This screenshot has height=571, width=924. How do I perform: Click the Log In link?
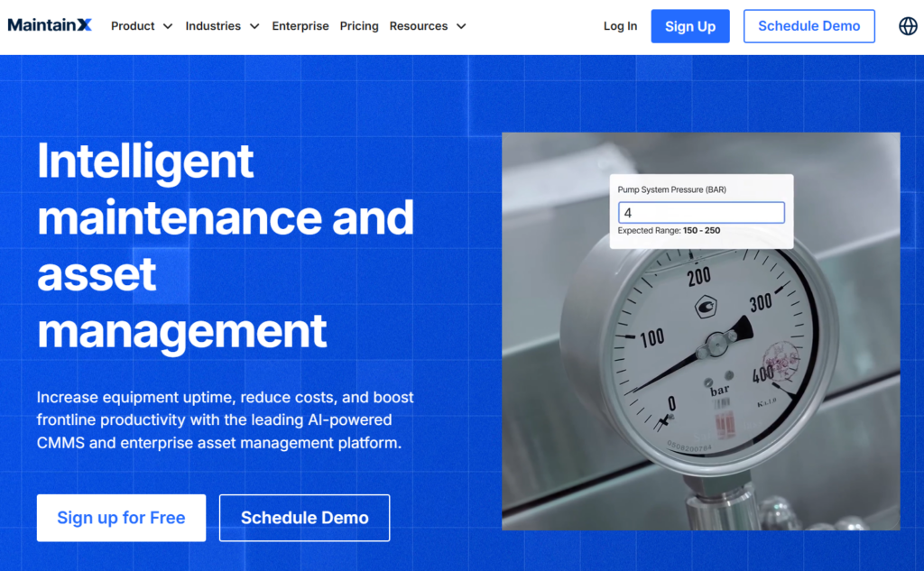[620, 26]
